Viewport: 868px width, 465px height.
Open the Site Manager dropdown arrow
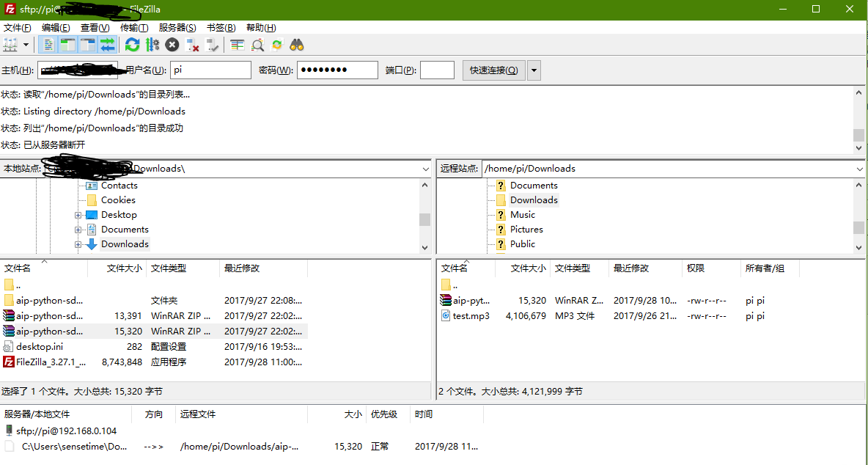click(26, 45)
